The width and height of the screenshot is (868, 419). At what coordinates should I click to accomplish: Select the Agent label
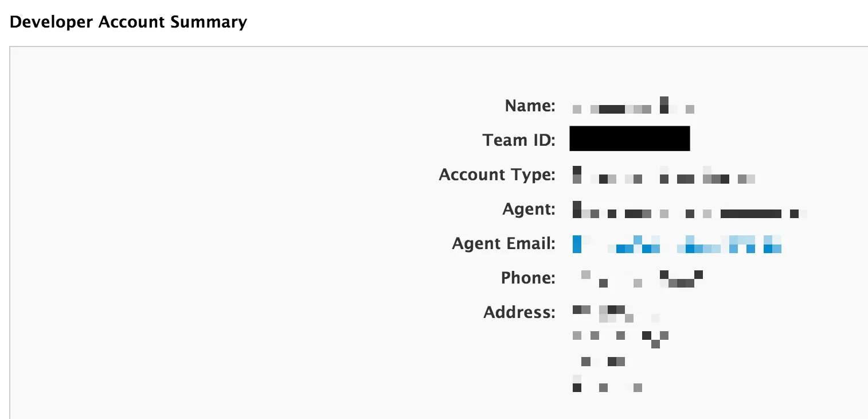pyautogui.click(x=529, y=209)
